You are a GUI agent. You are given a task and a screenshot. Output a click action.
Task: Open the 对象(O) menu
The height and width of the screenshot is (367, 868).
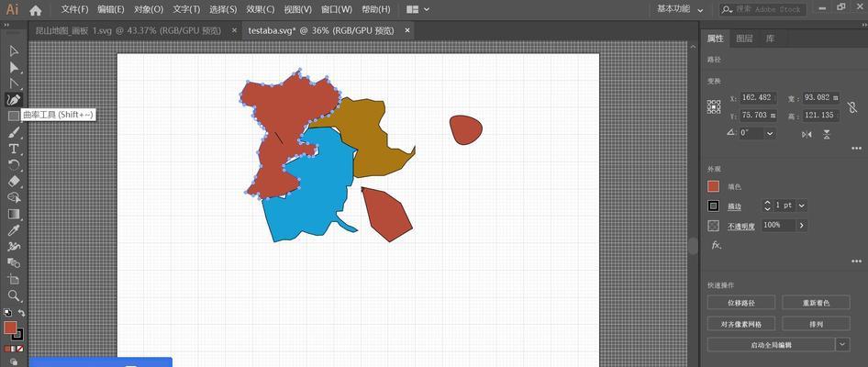point(149,9)
